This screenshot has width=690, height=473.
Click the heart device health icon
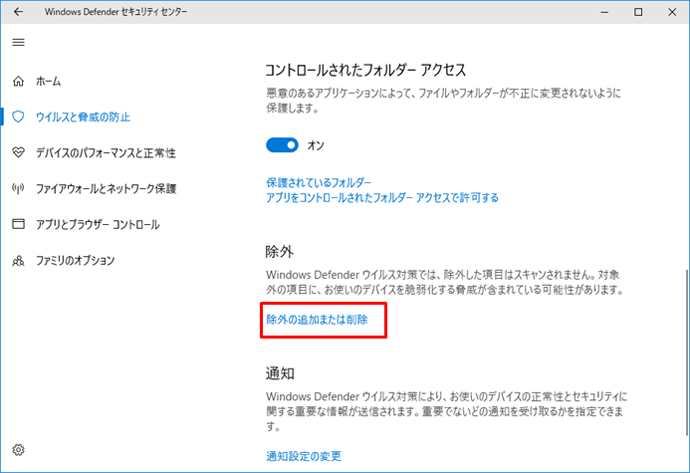coord(18,152)
